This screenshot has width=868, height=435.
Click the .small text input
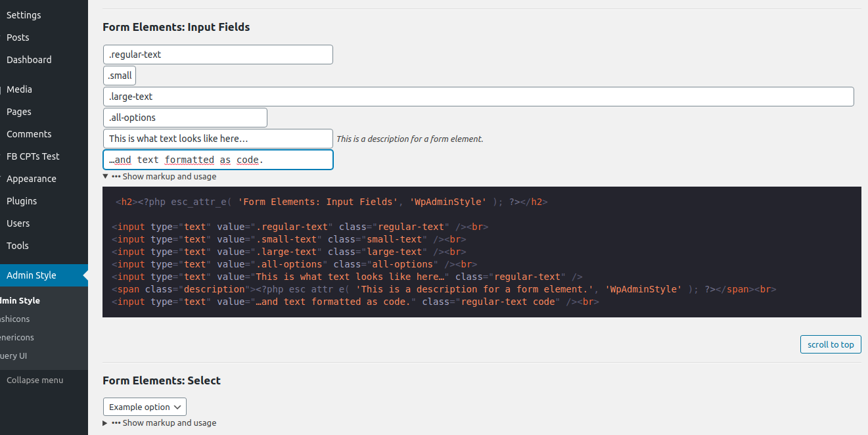[120, 76]
